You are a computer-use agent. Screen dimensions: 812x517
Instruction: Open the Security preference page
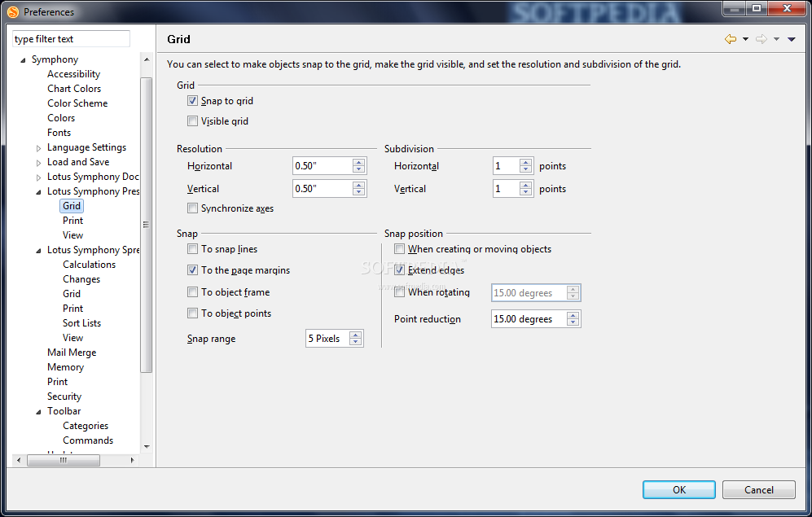64,397
